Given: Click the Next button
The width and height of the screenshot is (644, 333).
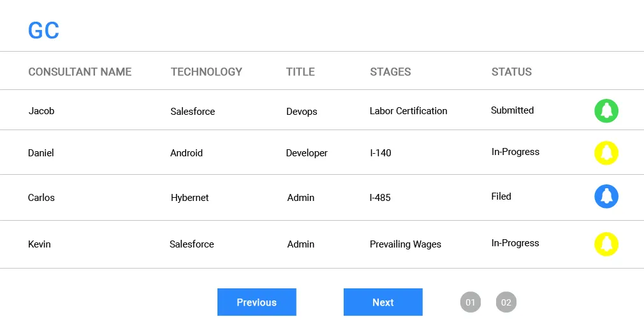Looking at the screenshot, I should [x=383, y=302].
